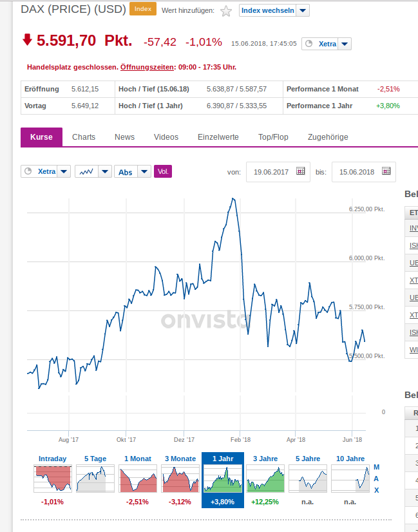
Task: Select the 3 Jahre chart period
Action: click(x=265, y=478)
